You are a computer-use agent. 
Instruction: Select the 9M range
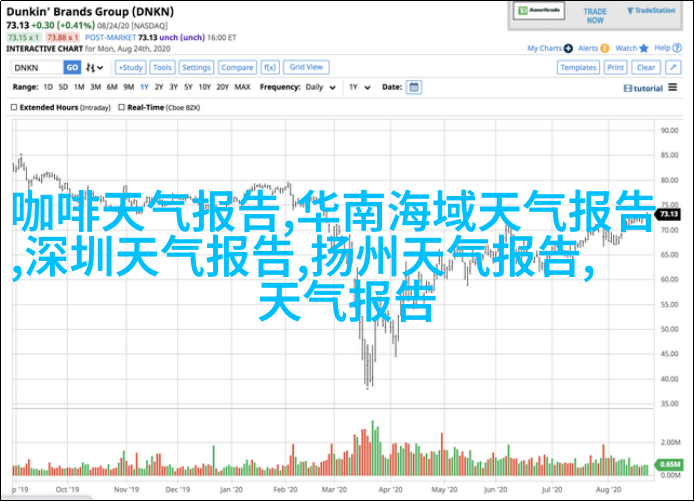pos(129,87)
